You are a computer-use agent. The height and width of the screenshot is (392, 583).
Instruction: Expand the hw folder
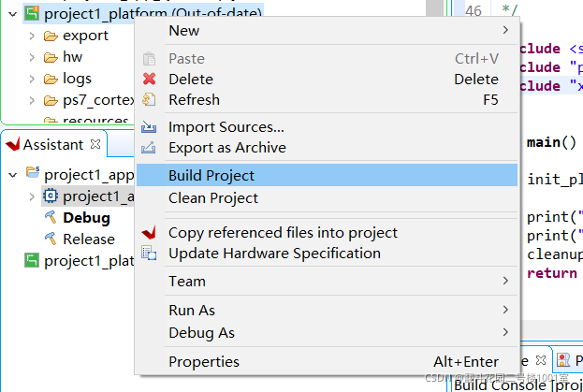(x=32, y=57)
